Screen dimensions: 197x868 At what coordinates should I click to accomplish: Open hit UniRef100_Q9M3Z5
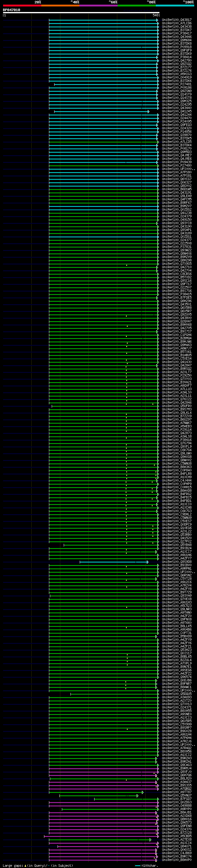pyautogui.click(x=176, y=101)
